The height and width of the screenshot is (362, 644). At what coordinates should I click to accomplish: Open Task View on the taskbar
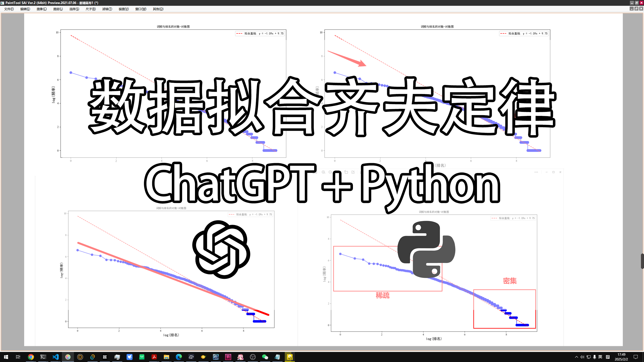click(x=18, y=357)
